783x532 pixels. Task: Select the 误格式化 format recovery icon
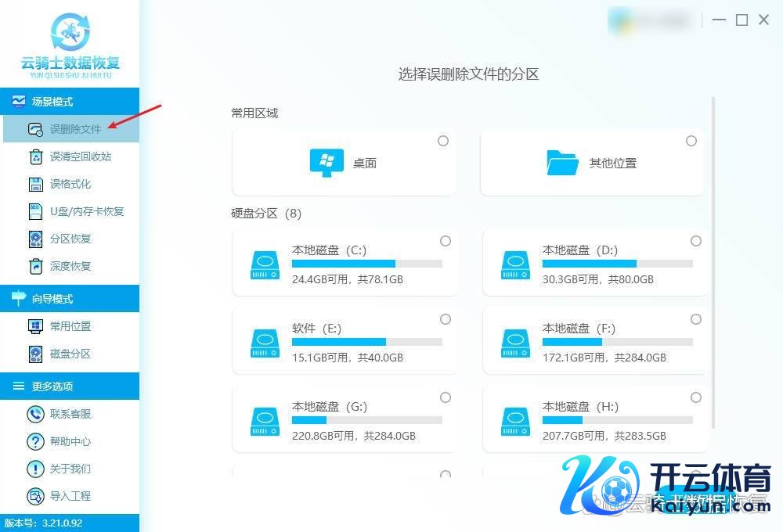(x=35, y=184)
